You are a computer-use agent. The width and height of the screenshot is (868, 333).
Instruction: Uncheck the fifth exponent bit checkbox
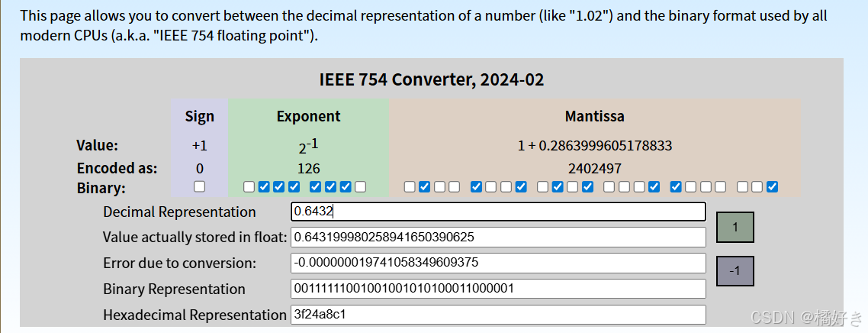click(x=315, y=186)
